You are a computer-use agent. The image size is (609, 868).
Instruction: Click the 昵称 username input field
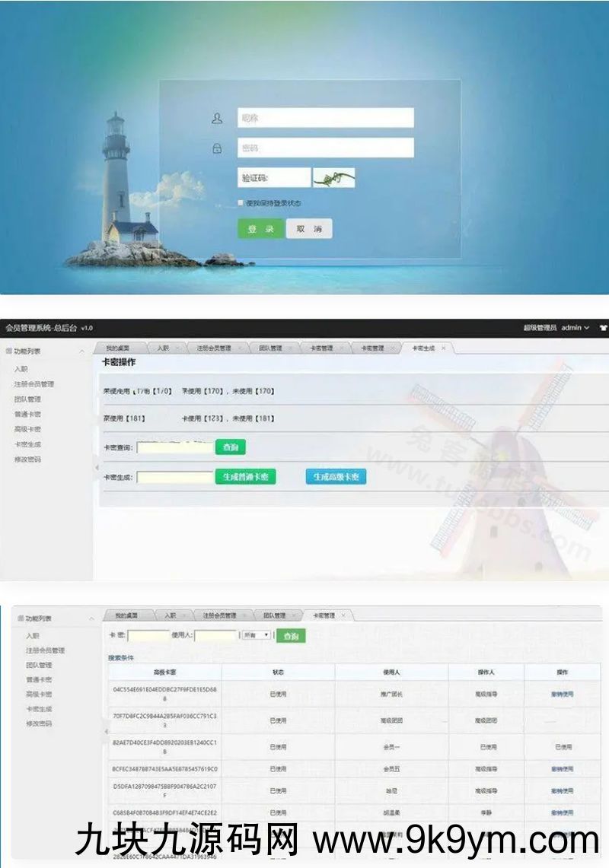pyautogui.click(x=326, y=118)
